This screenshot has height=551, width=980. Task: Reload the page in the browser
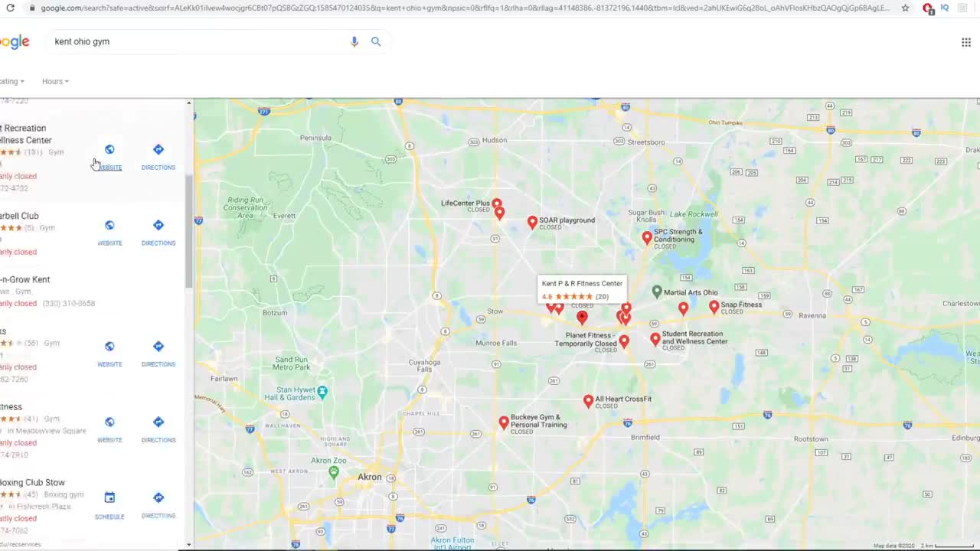pos(10,8)
